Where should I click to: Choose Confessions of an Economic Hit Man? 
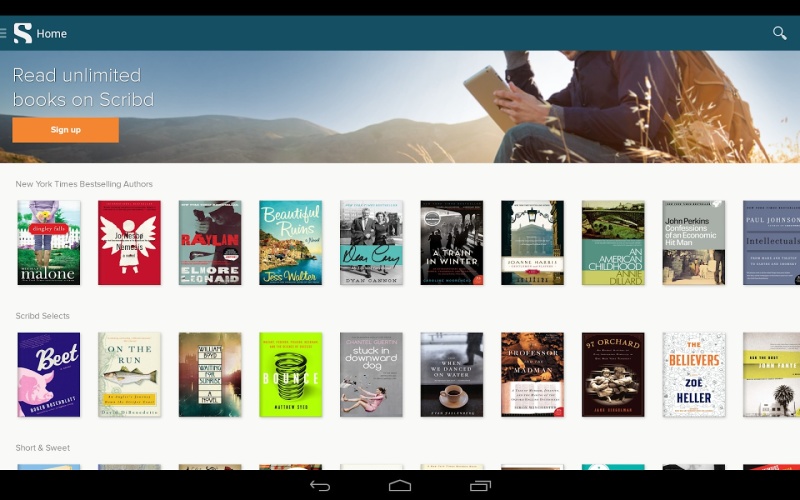coord(693,243)
